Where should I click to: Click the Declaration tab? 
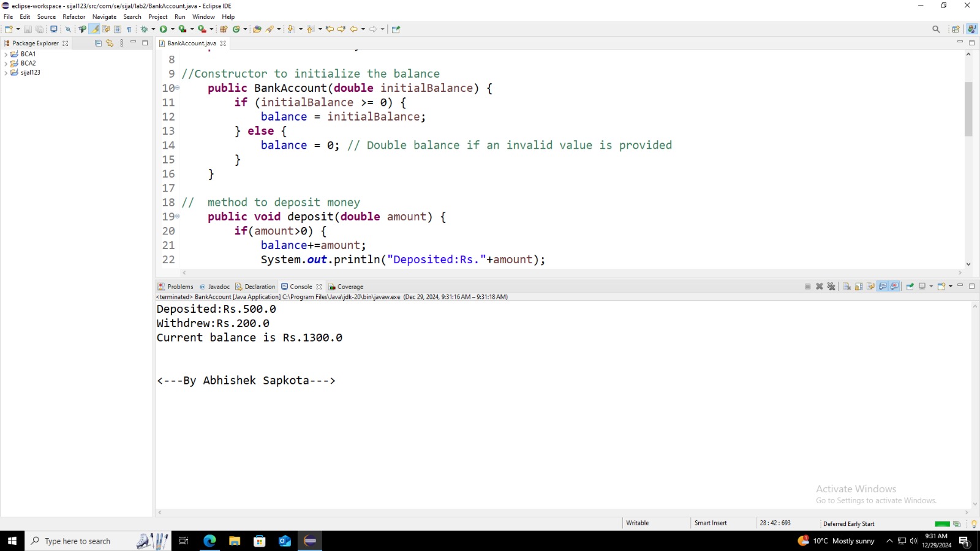pos(255,287)
